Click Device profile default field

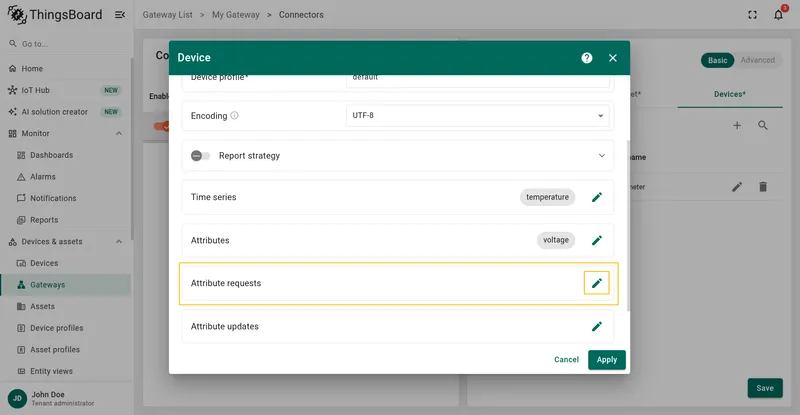(478, 81)
